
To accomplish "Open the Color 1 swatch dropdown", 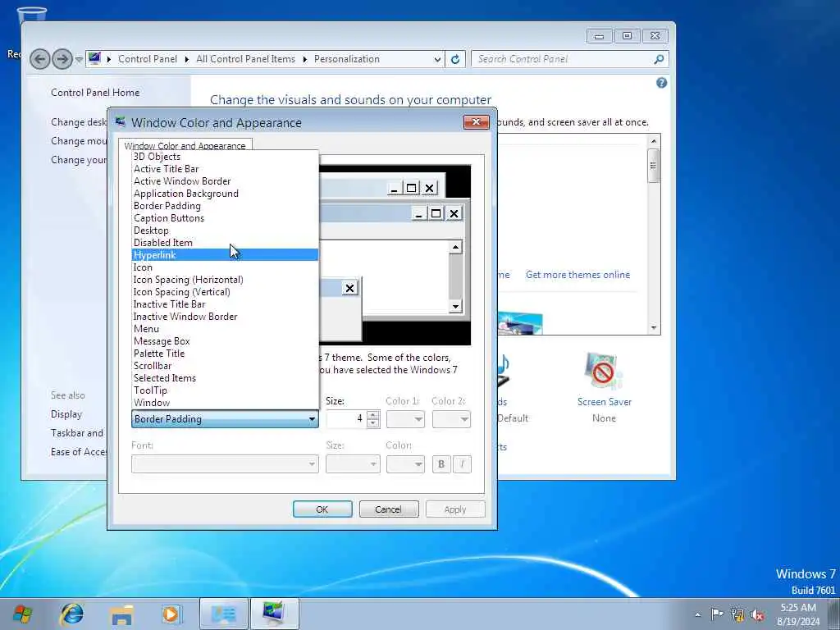I will [x=405, y=419].
